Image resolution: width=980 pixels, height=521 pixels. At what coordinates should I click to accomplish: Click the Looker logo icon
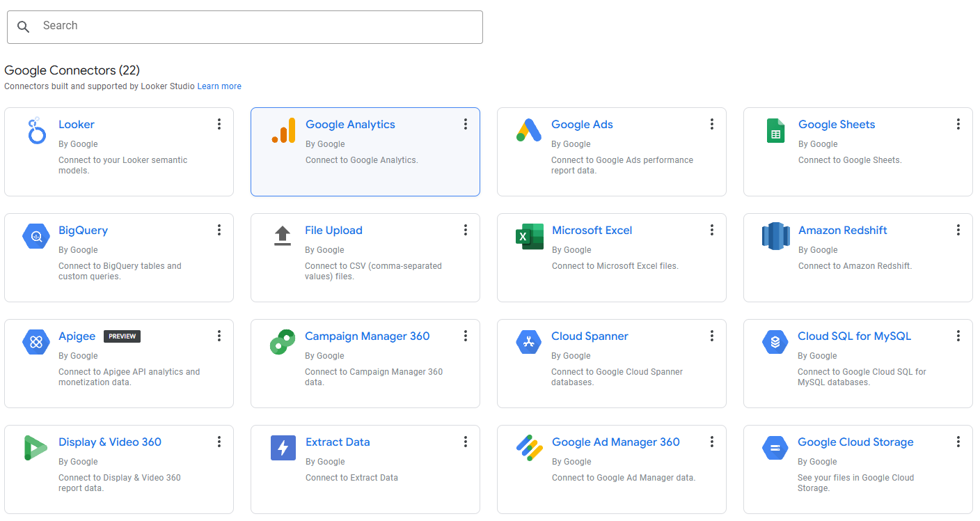pyautogui.click(x=36, y=130)
